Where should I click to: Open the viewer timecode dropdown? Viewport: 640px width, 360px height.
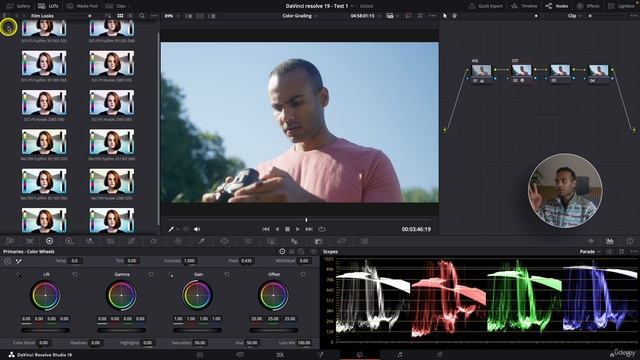[366, 16]
